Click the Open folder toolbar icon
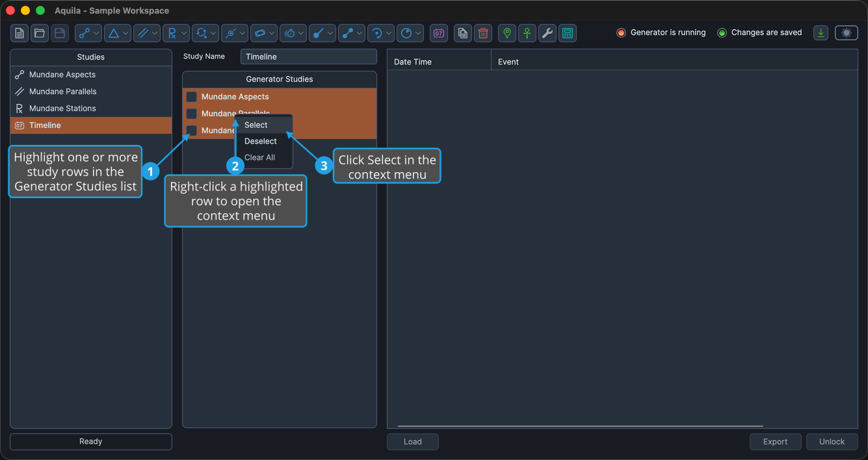The image size is (868, 460). click(40, 33)
